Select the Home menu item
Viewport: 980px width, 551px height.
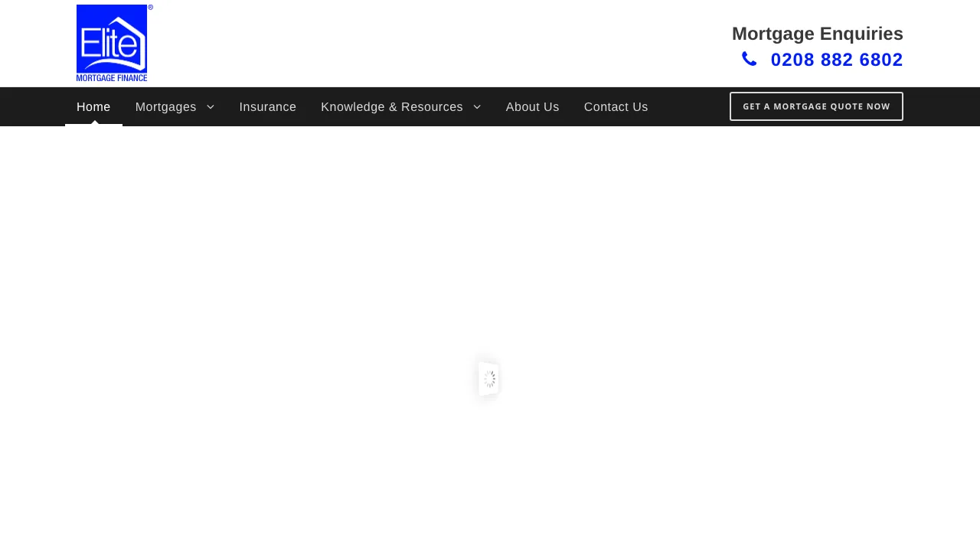pos(93,106)
